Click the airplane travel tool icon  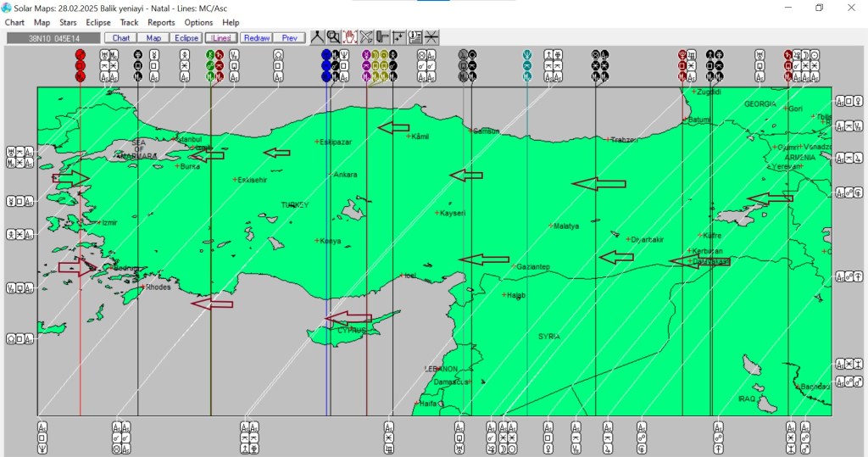tap(366, 37)
